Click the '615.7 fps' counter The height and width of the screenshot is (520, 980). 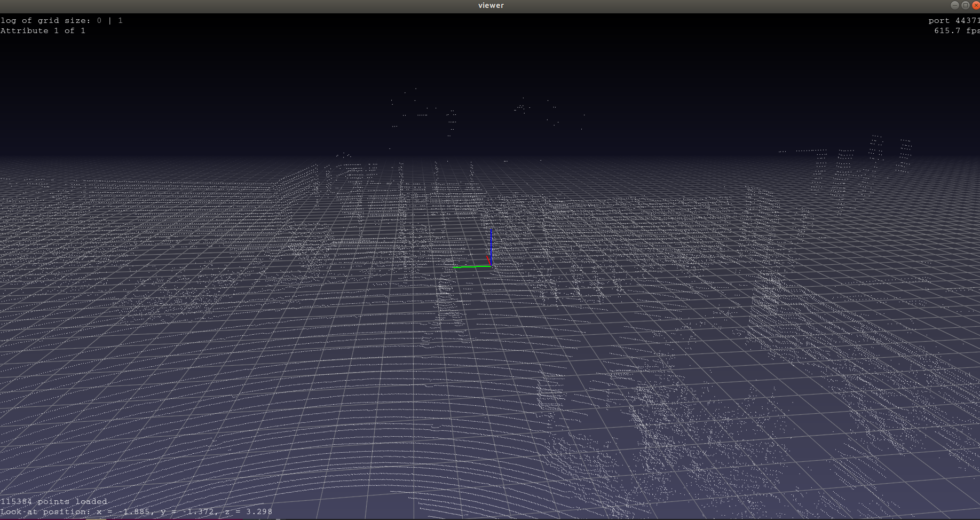tap(957, 30)
